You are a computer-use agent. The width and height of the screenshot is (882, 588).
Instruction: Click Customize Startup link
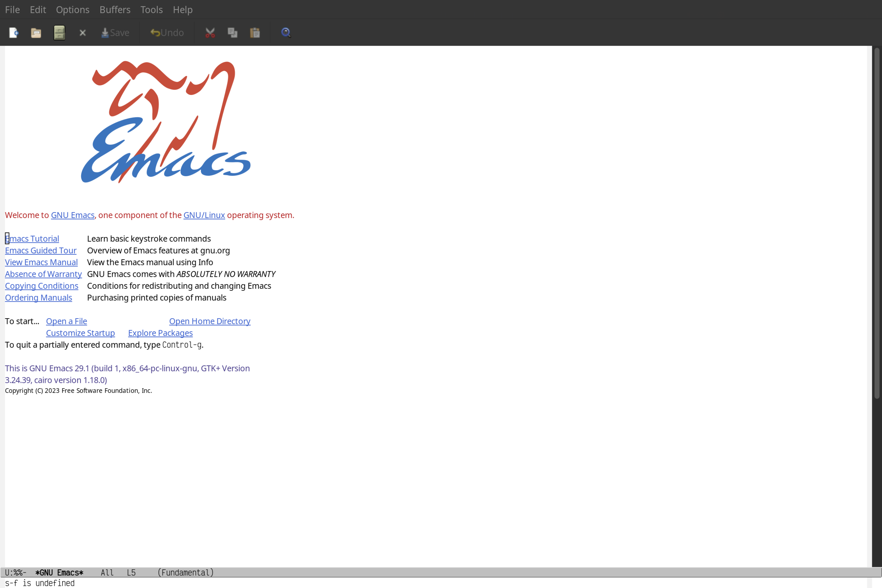pyautogui.click(x=80, y=333)
